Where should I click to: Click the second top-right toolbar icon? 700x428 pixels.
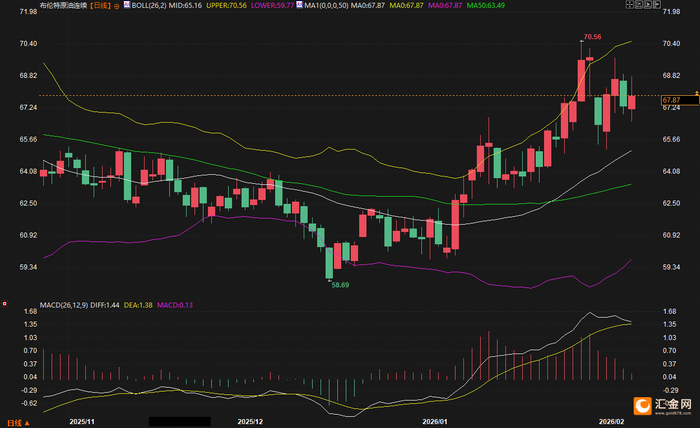[x=638, y=4]
